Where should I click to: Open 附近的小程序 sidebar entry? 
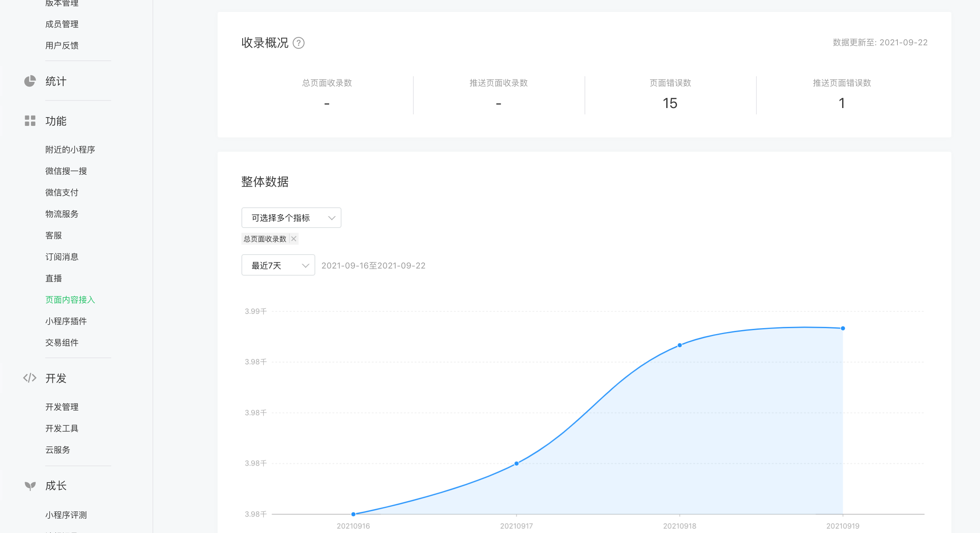point(70,149)
